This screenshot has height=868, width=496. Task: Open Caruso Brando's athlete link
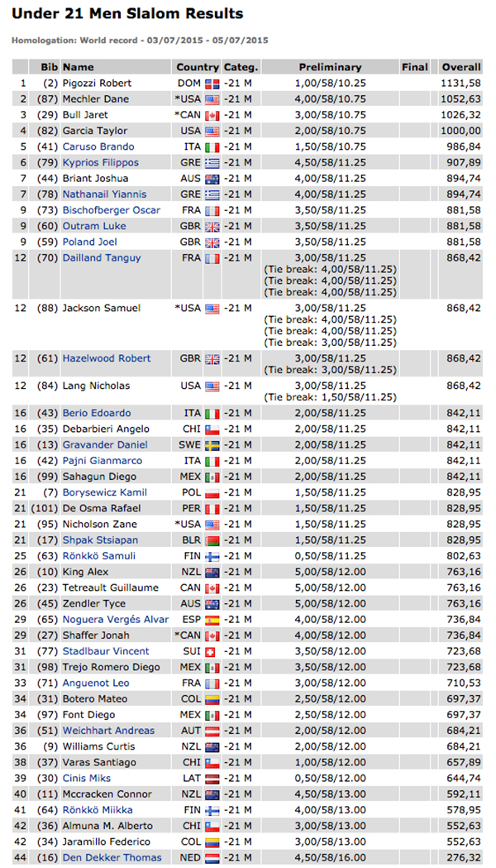pos(99,147)
